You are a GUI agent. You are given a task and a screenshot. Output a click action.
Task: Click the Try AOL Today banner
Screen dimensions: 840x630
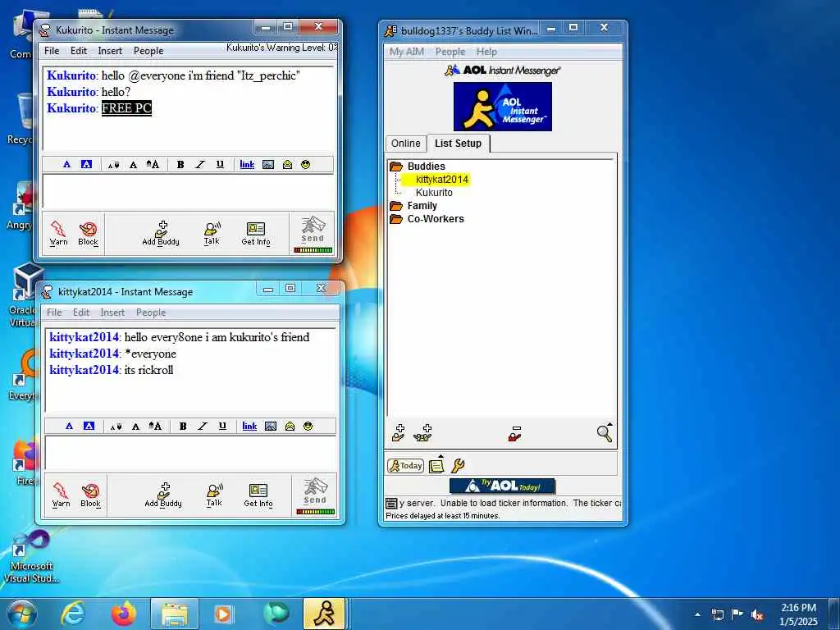point(503,486)
